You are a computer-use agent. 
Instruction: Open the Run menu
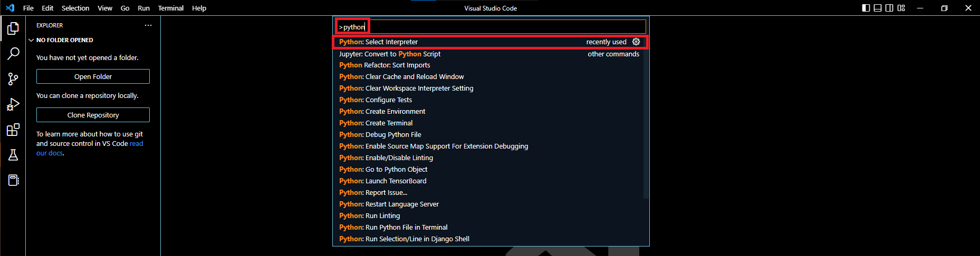pyautogui.click(x=143, y=8)
